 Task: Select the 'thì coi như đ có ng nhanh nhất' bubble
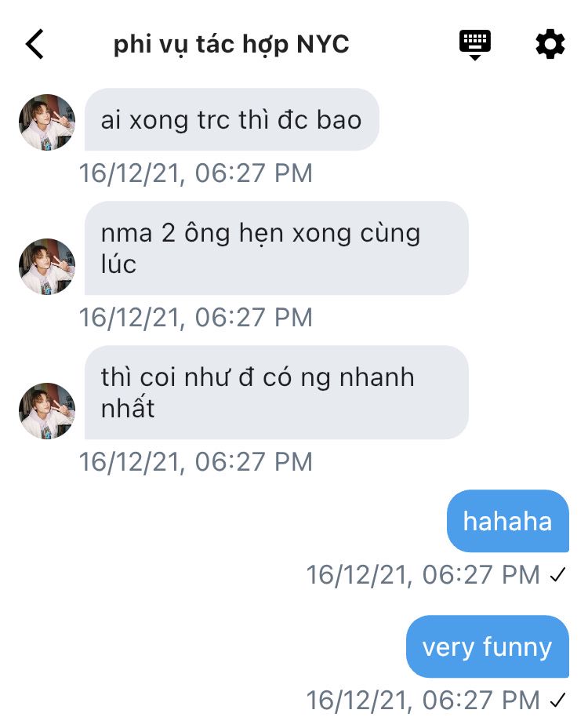(x=276, y=392)
